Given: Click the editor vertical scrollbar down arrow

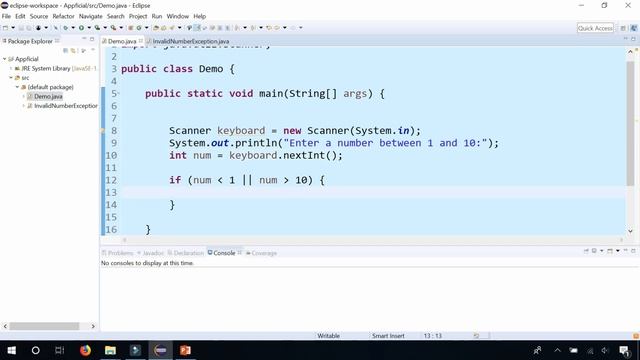Looking at the screenshot, I should tap(630, 231).
